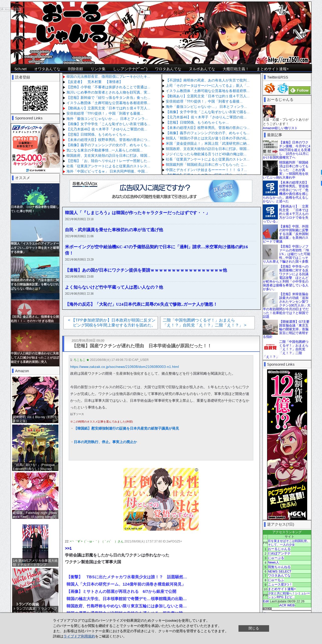Click the green Follow button
Image resolution: width=322 pixels, height=644 pixels.
point(299,90)
